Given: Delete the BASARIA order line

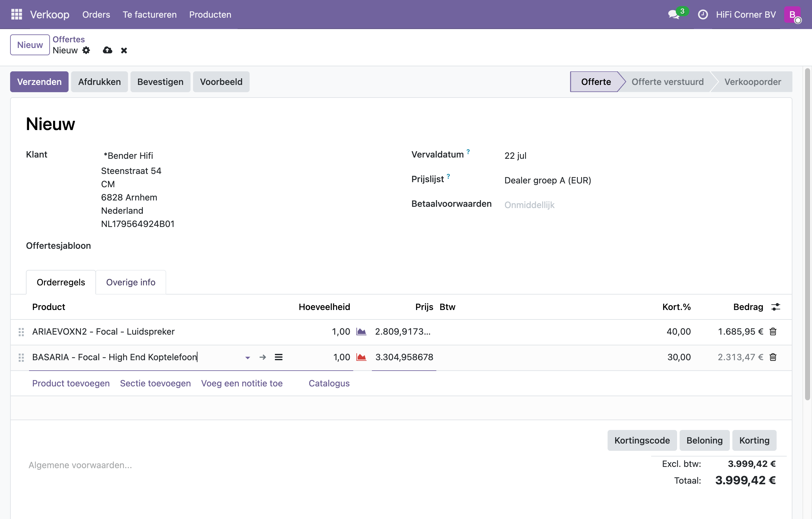Looking at the screenshot, I should [x=773, y=357].
